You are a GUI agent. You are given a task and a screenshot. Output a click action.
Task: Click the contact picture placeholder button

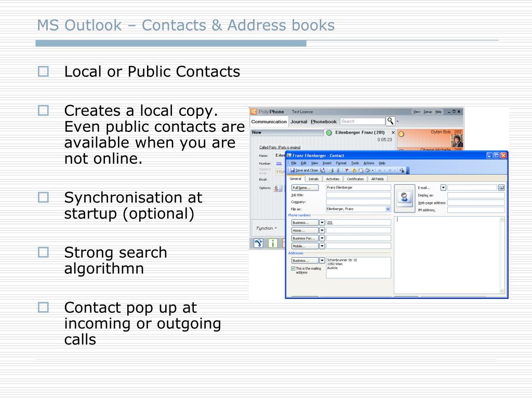click(x=404, y=198)
